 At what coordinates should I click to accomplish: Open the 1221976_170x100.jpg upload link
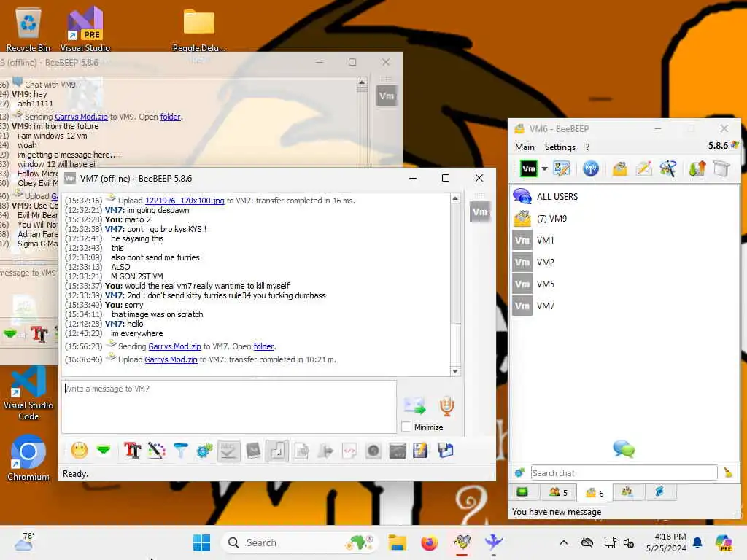pyautogui.click(x=185, y=201)
